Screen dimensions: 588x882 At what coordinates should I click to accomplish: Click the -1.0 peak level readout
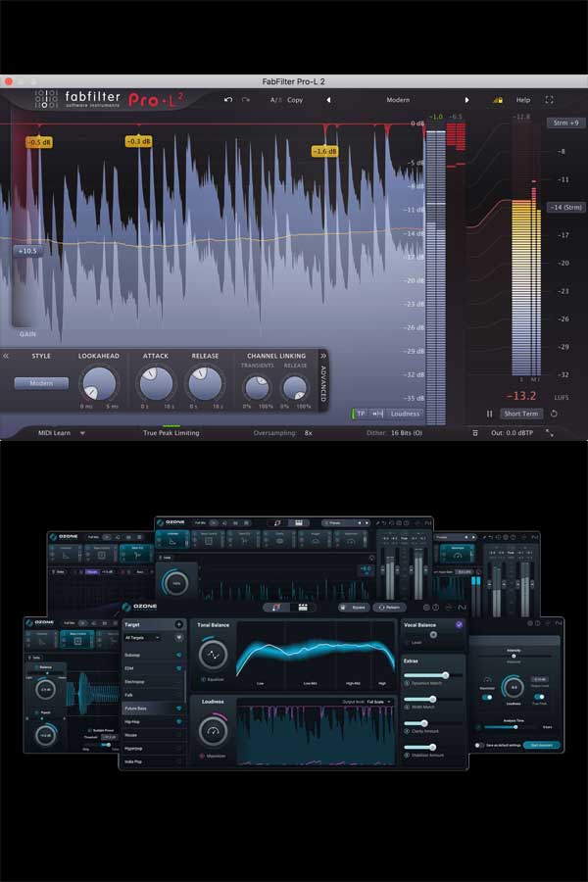(436, 117)
